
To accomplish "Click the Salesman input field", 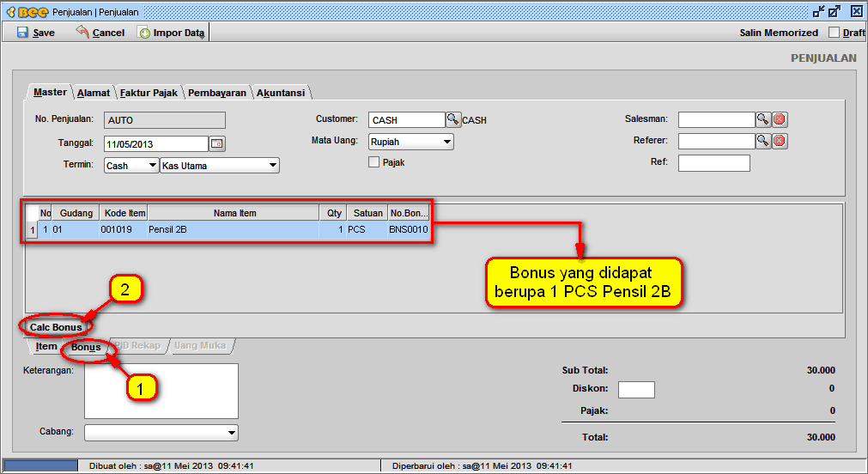I will (x=716, y=119).
